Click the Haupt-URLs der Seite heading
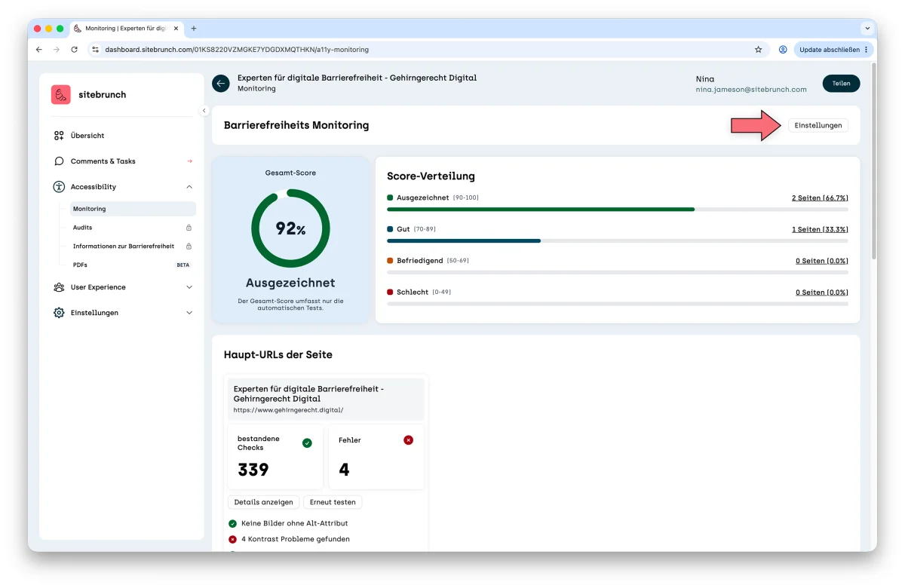 [278, 354]
